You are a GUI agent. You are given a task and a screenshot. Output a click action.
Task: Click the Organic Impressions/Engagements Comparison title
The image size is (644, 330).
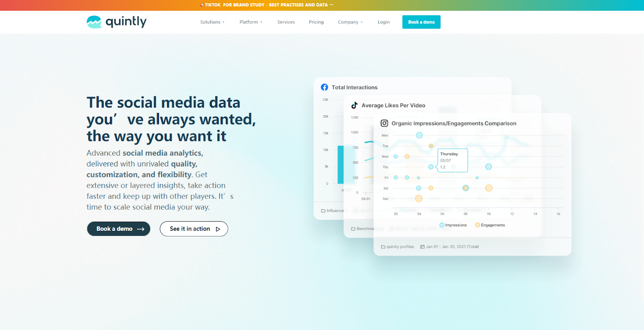(454, 124)
